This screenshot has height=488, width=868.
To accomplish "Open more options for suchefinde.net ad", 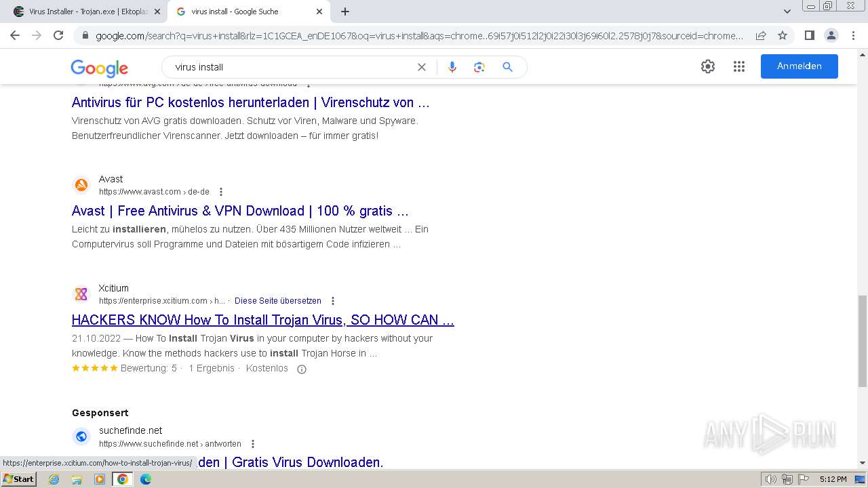I will click(253, 444).
